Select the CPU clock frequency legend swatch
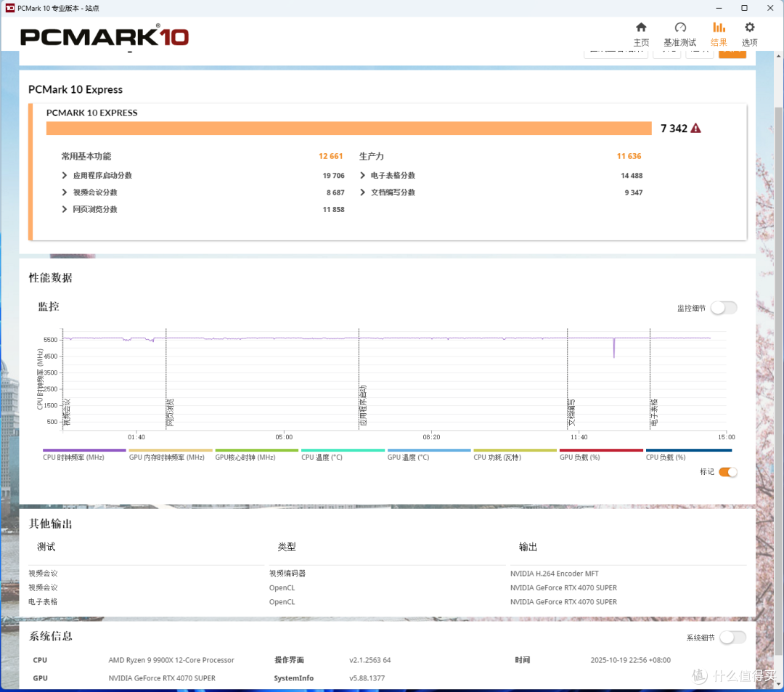Viewport: 784px width, 692px height. pos(84,450)
